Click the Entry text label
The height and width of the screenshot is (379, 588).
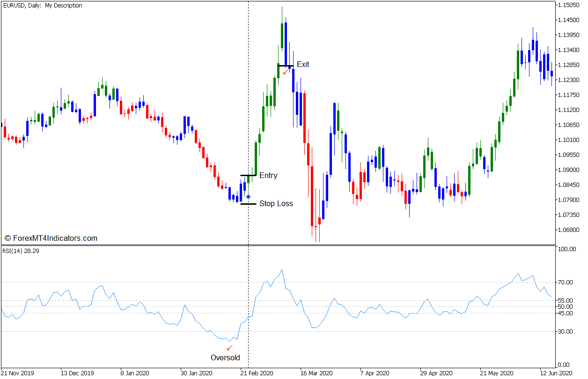click(268, 176)
